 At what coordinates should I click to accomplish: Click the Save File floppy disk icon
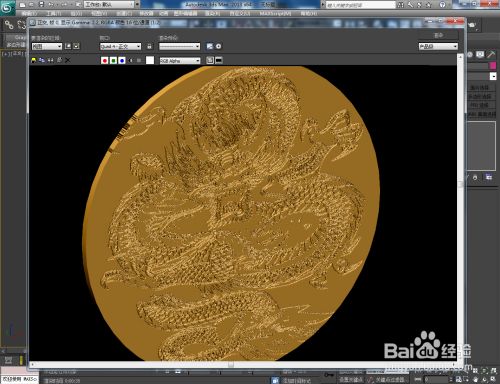pos(42,4)
